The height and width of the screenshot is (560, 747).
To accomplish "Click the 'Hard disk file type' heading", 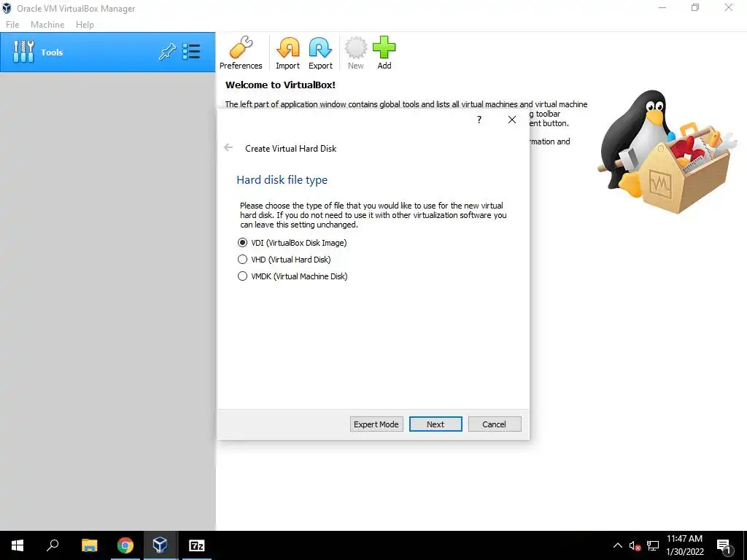I will click(x=282, y=180).
